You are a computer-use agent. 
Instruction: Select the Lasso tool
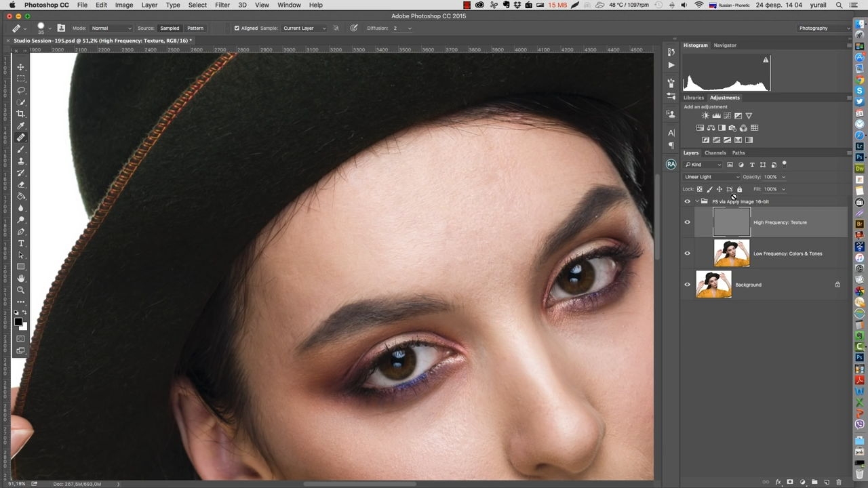[x=21, y=90]
